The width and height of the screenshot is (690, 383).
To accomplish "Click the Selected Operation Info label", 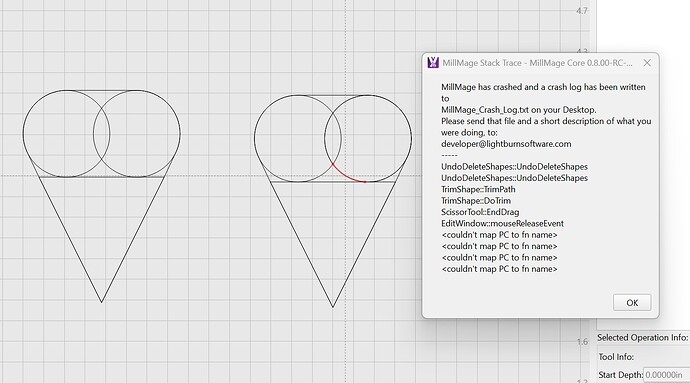I will click(642, 338).
